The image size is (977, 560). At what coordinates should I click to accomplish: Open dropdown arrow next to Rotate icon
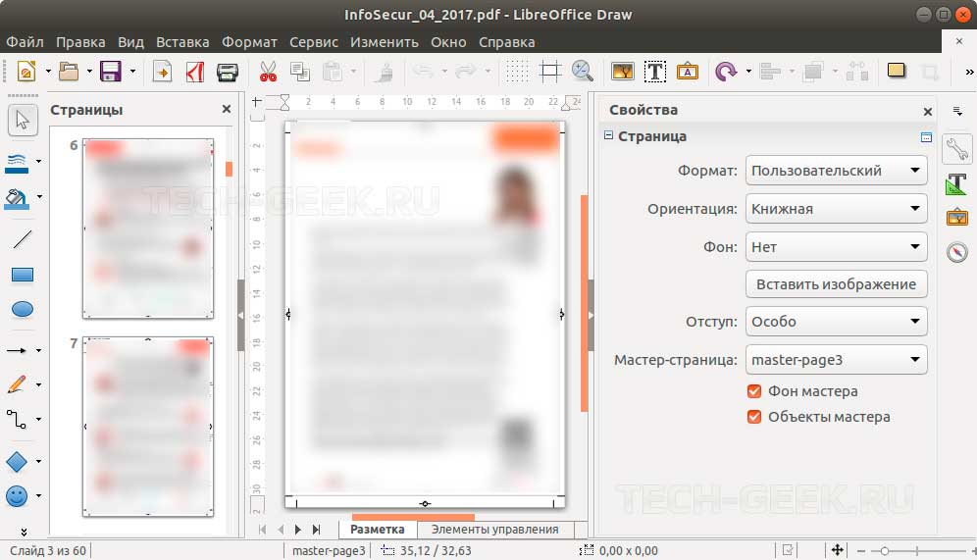coord(748,72)
